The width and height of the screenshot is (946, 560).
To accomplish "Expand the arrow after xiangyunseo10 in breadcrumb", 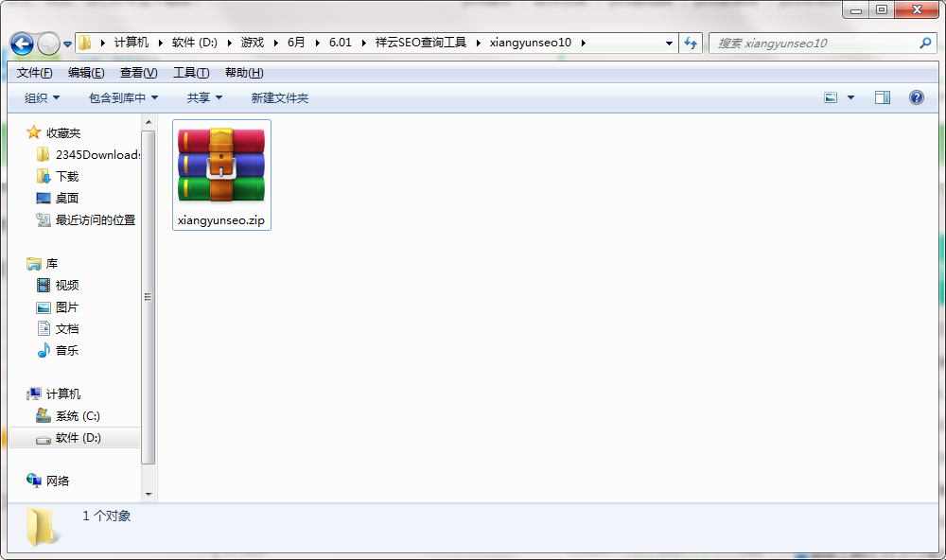I will (x=584, y=43).
